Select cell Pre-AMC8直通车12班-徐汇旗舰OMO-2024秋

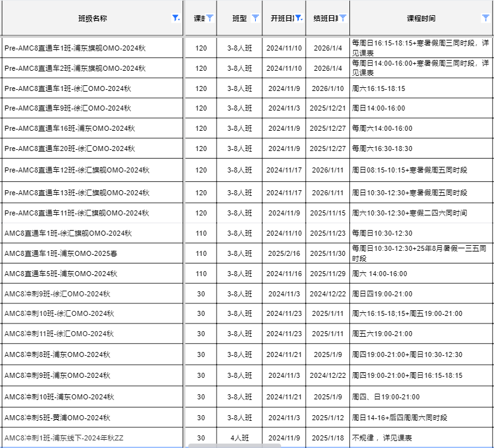92,170
